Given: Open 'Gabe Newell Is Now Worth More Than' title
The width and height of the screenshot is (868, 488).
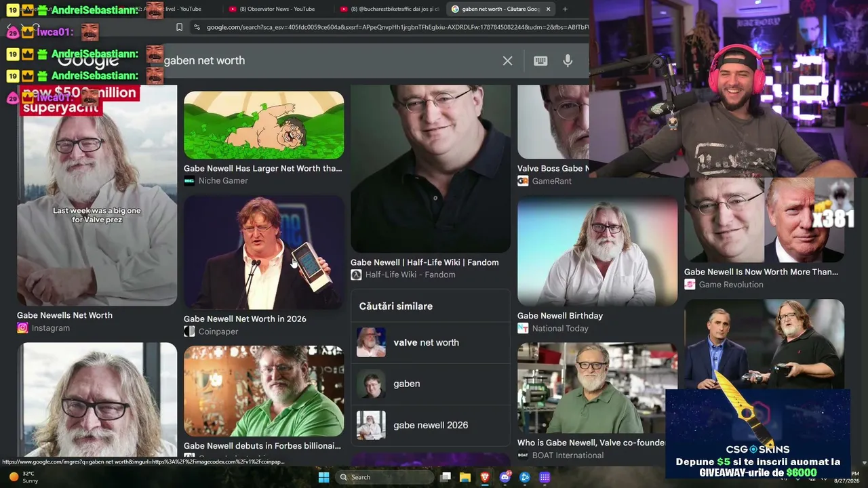Looking at the screenshot, I should 762,272.
